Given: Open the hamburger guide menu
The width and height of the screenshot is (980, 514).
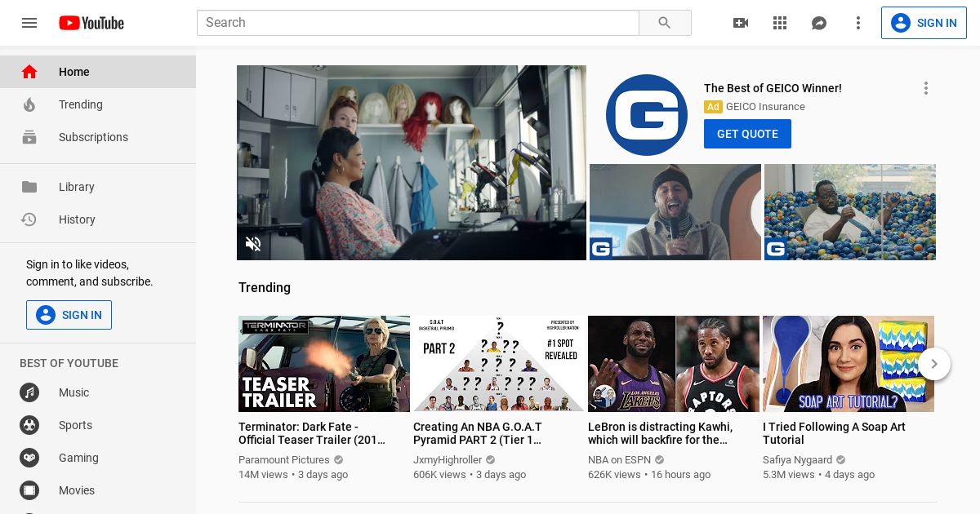Looking at the screenshot, I should tap(29, 23).
